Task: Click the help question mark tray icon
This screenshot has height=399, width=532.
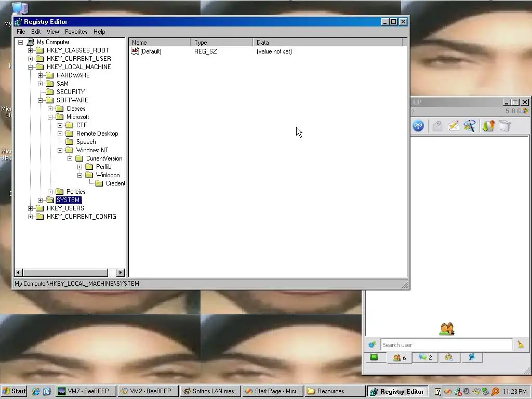Action: [x=437, y=392]
